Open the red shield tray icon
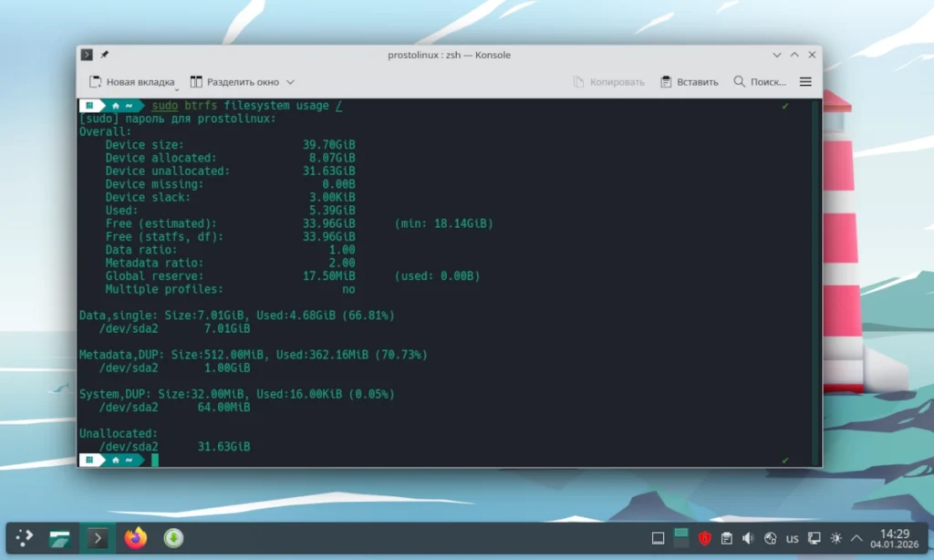This screenshot has width=934, height=560. (x=705, y=538)
